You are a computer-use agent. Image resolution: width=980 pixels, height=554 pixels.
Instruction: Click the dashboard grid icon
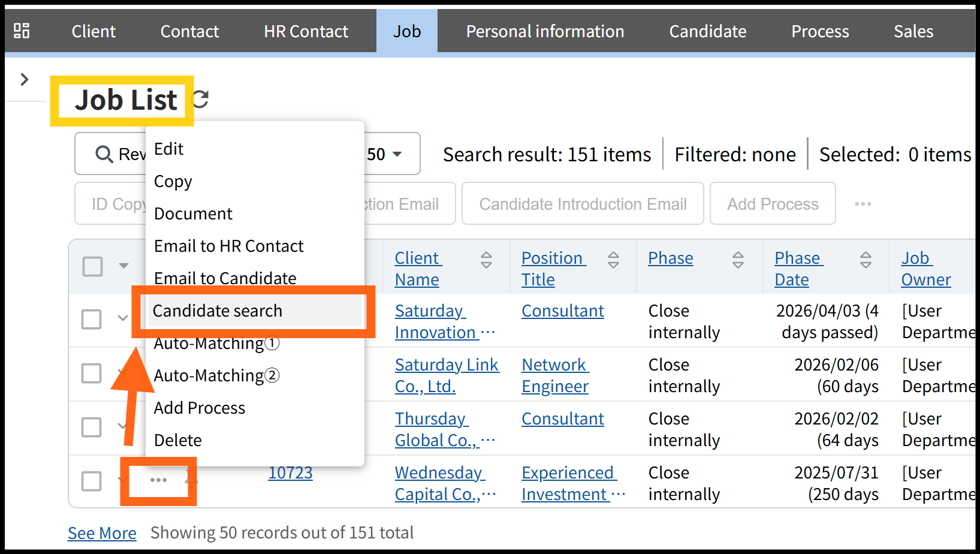click(22, 31)
